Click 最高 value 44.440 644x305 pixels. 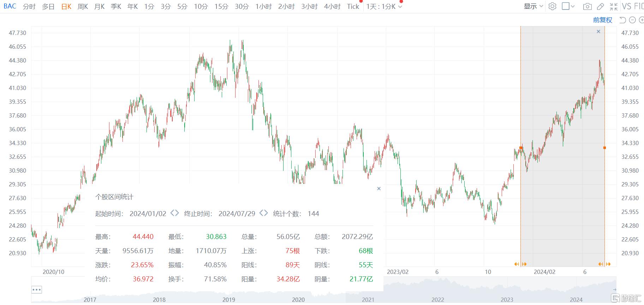tap(143, 237)
